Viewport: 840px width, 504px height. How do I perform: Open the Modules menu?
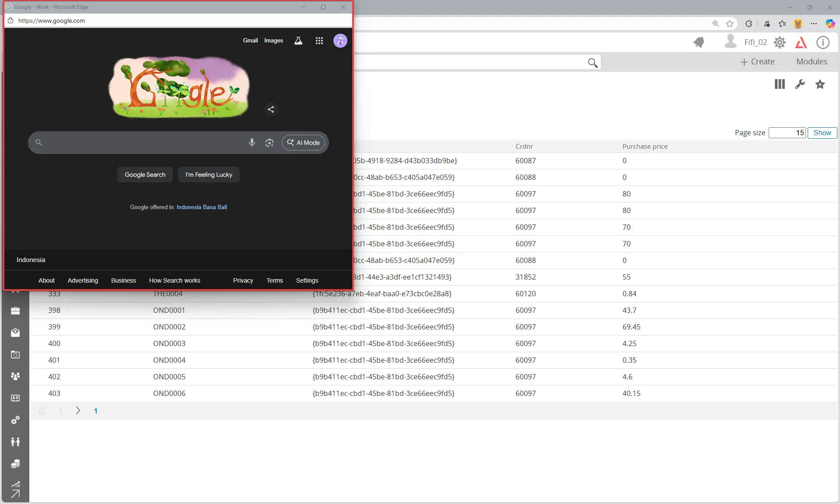812,62
